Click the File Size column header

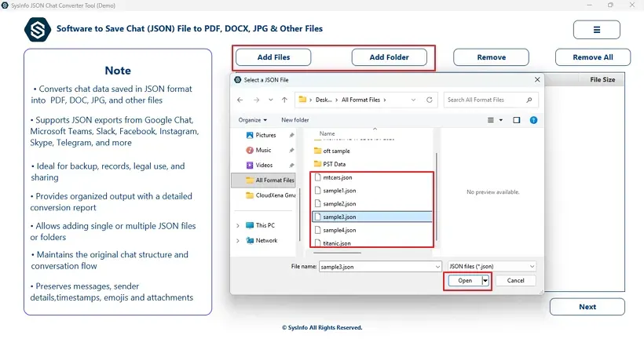tap(602, 79)
